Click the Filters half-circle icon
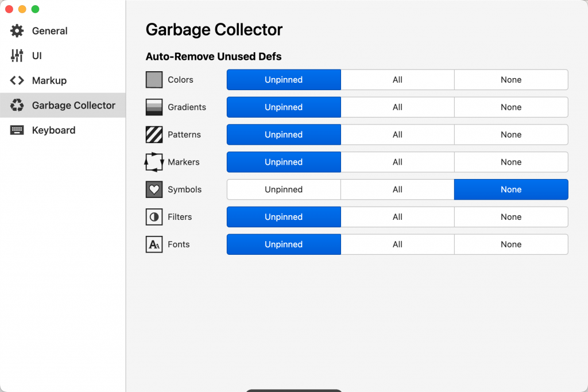Screen dimensions: 588x392 pos(154,217)
